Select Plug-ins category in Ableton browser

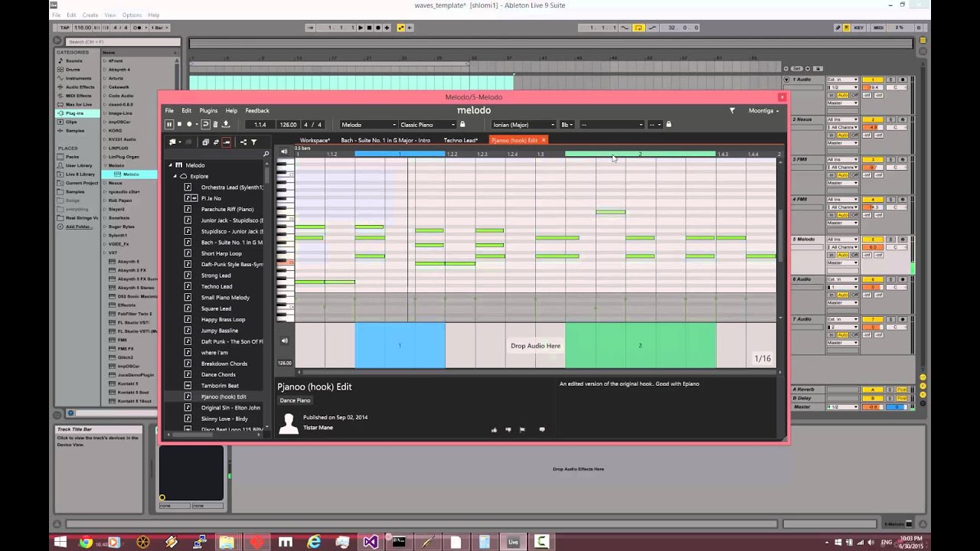pos(74,113)
